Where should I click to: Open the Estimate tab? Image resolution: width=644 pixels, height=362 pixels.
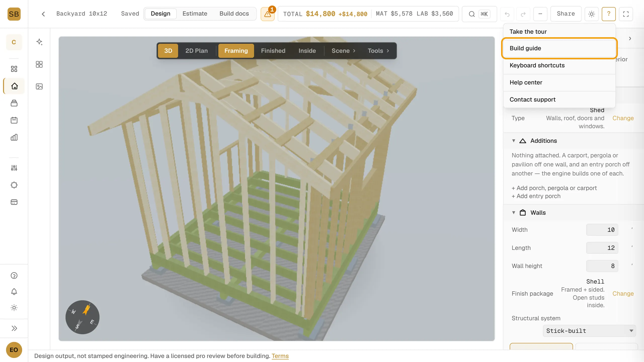click(x=195, y=14)
